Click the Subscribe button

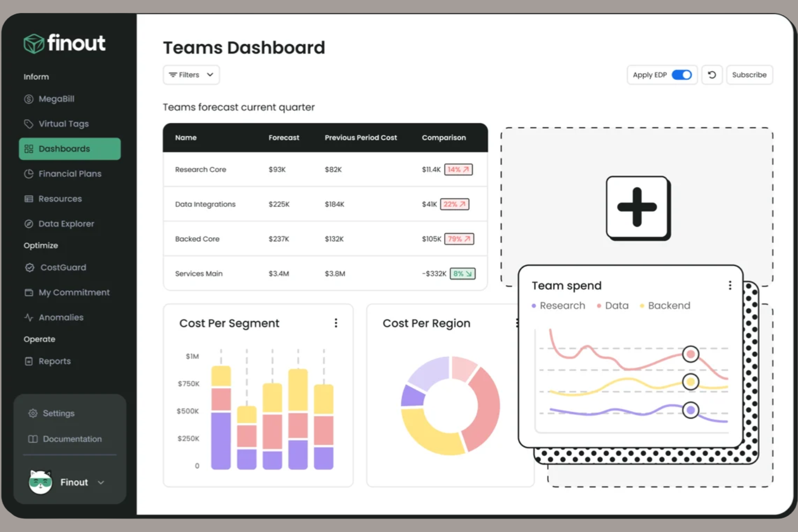pyautogui.click(x=749, y=74)
